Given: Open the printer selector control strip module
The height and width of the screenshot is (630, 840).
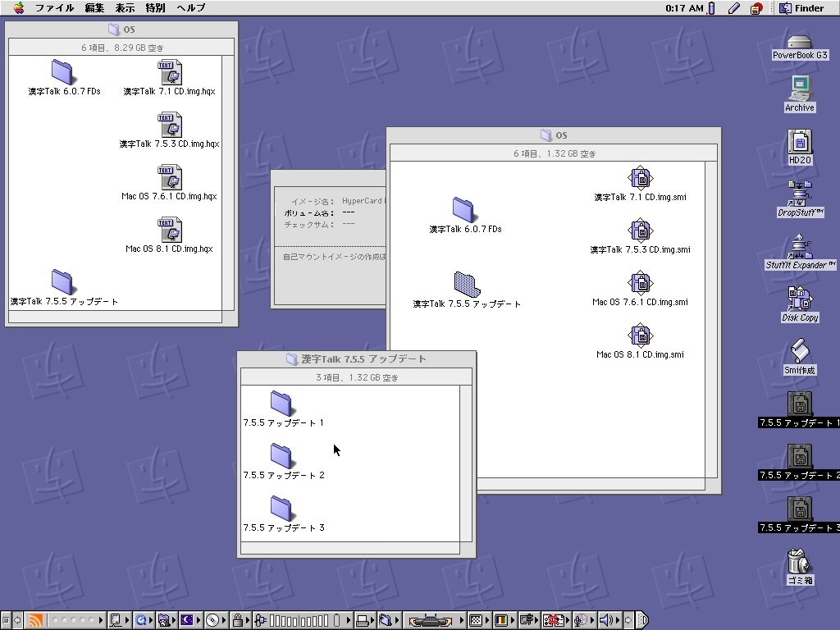Looking at the screenshot, I should 365,620.
